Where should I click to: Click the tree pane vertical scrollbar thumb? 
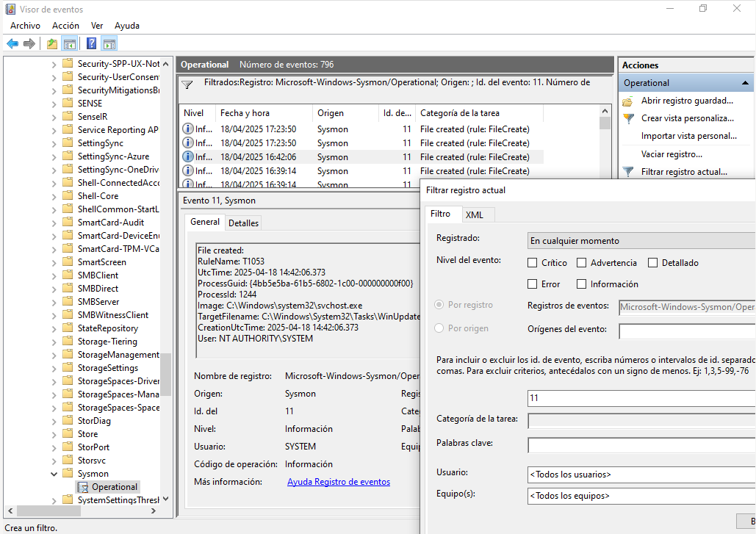(165, 374)
